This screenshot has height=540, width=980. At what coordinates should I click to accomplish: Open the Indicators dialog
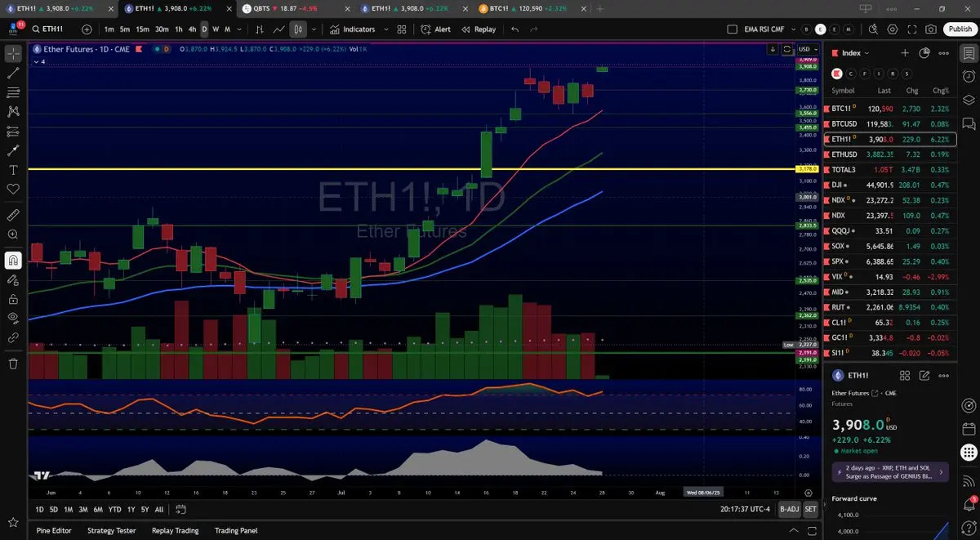point(352,29)
